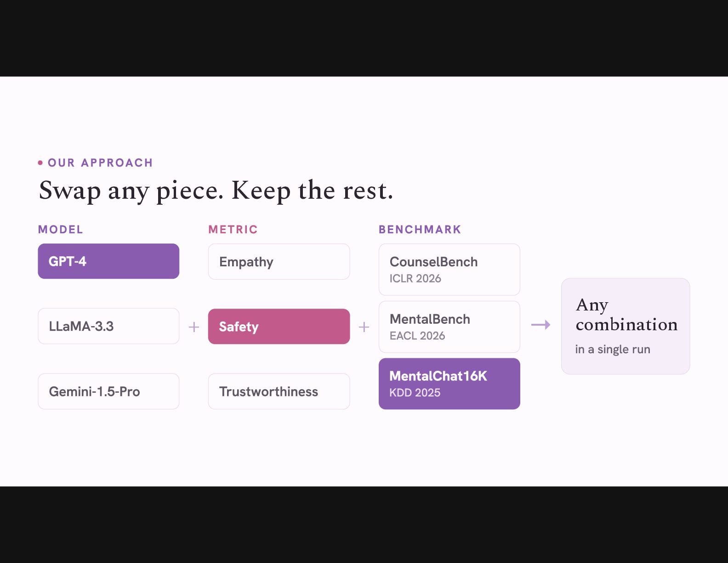The image size is (728, 563).
Task: Choose the LLaMA-3.3 model option
Action: [x=108, y=326]
